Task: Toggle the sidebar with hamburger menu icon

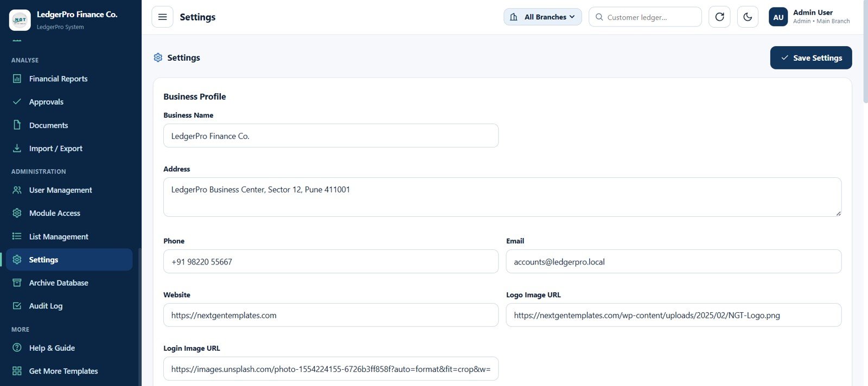Action: 162,17
